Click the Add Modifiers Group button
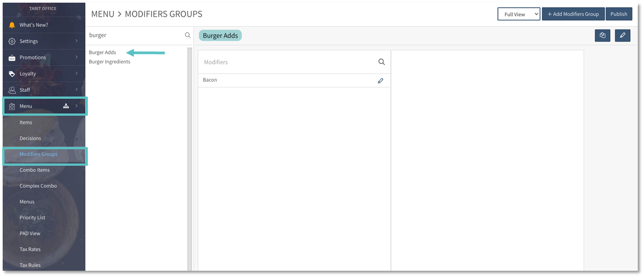This screenshot has width=644, height=277. coord(573,14)
